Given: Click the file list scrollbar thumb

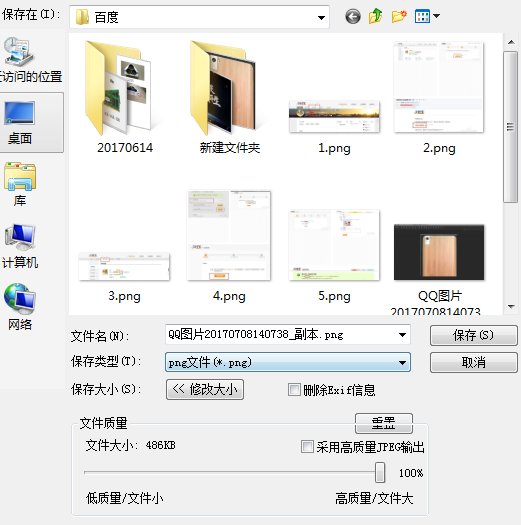Looking at the screenshot, I should pyautogui.click(x=511, y=127).
